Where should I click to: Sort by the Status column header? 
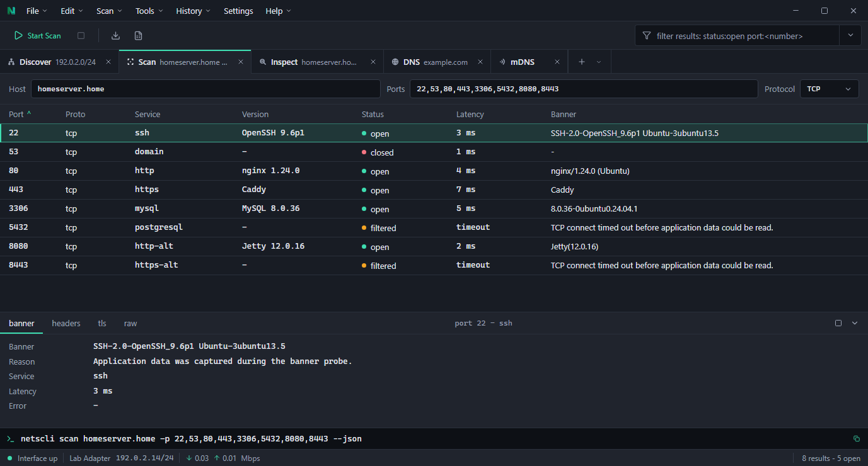click(x=373, y=114)
